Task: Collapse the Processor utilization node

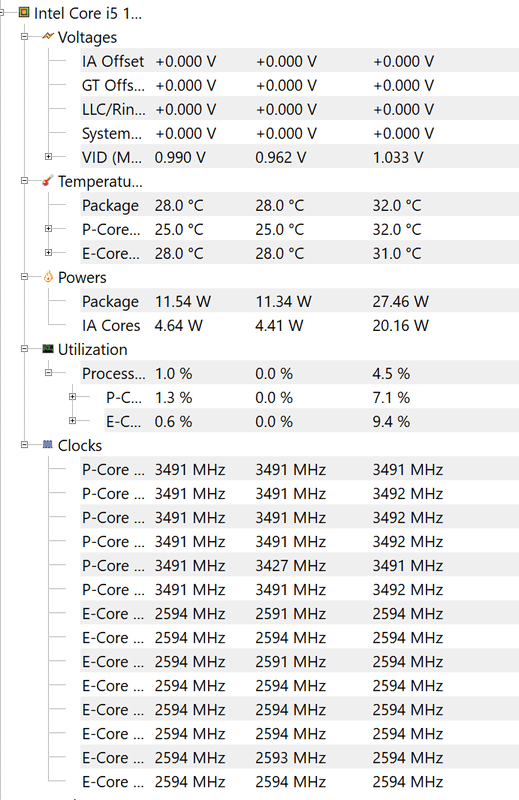Action: (48, 372)
